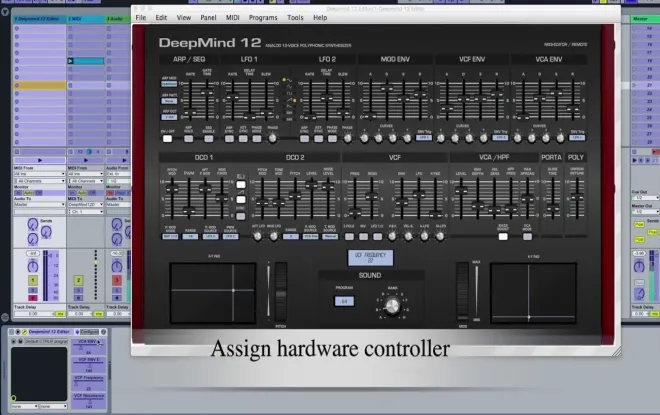This screenshot has width=660, height=415.
Task: Click the red track 3 activator button
Action: [117, 280]
